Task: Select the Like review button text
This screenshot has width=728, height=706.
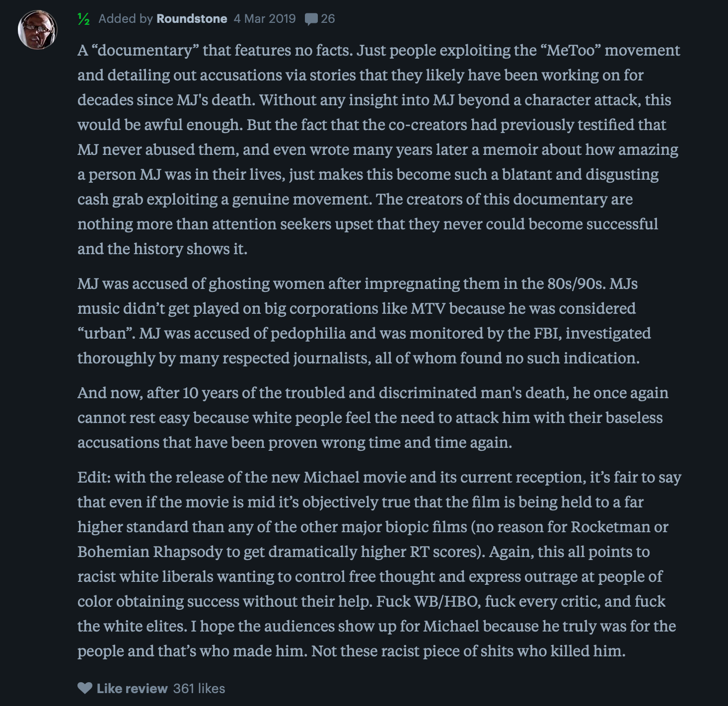Action: pos(132,689)
